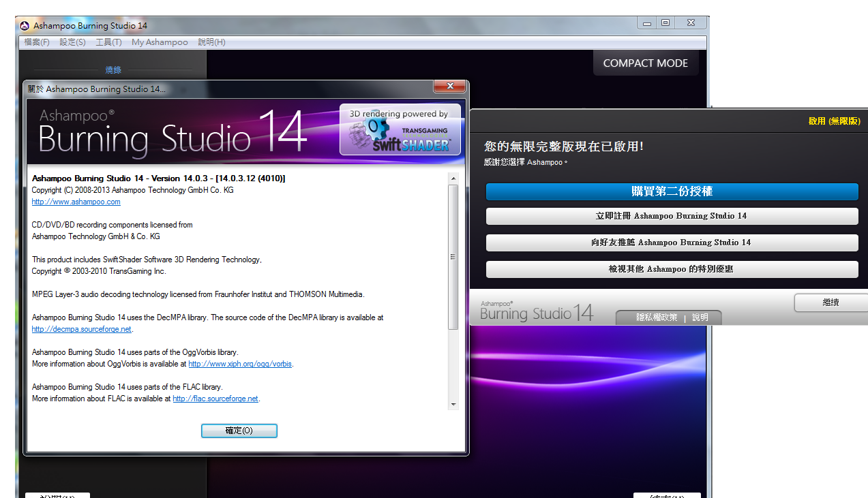The image size is (868, 498).
Task: Click the Ashampoo flame icon in title bar
Action: 25,26
